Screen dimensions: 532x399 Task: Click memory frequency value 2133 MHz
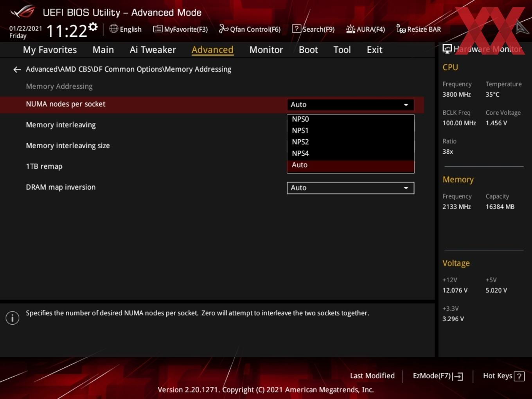coord(457,207)
